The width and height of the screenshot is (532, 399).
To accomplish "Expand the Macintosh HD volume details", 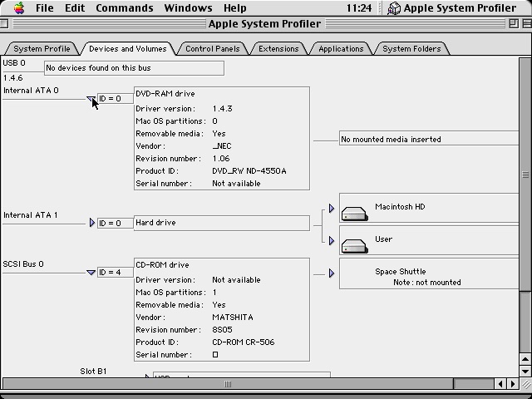I will (331, 209).
